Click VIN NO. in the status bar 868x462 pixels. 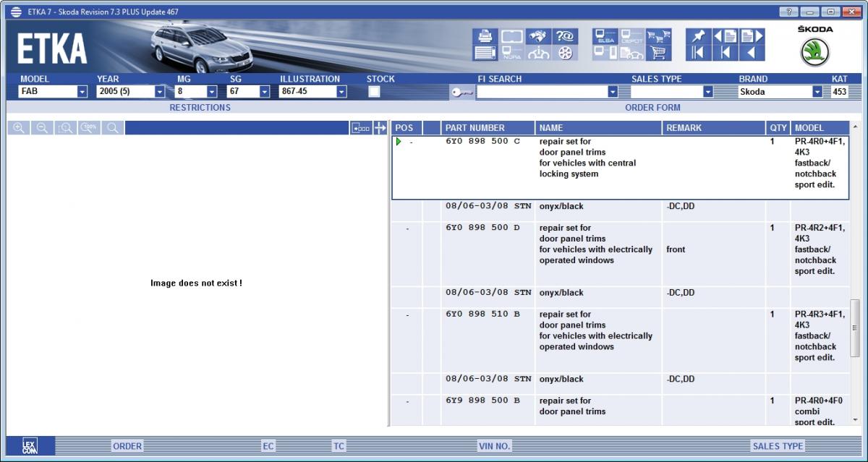(495, 446)
